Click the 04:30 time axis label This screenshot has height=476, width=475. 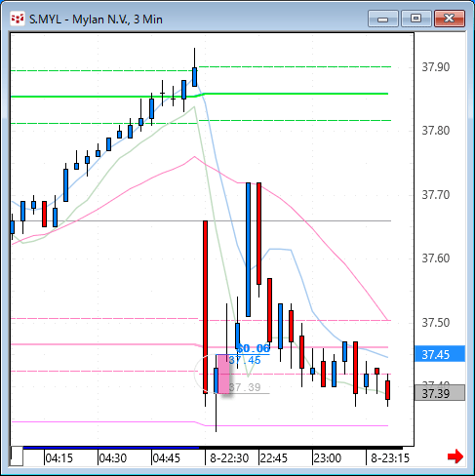tap(112, 458)
